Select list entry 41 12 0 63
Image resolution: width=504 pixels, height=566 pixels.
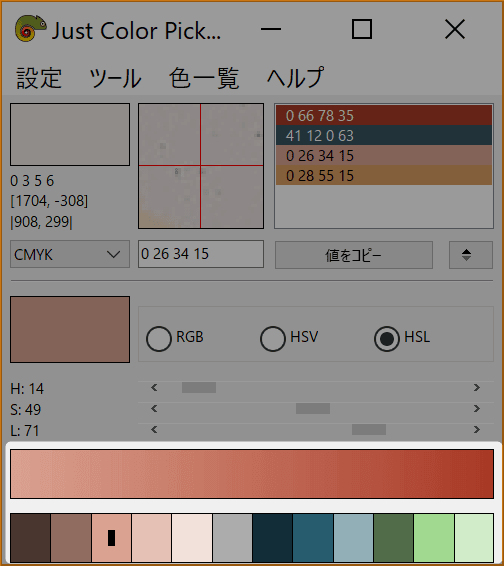coord(384,135)
